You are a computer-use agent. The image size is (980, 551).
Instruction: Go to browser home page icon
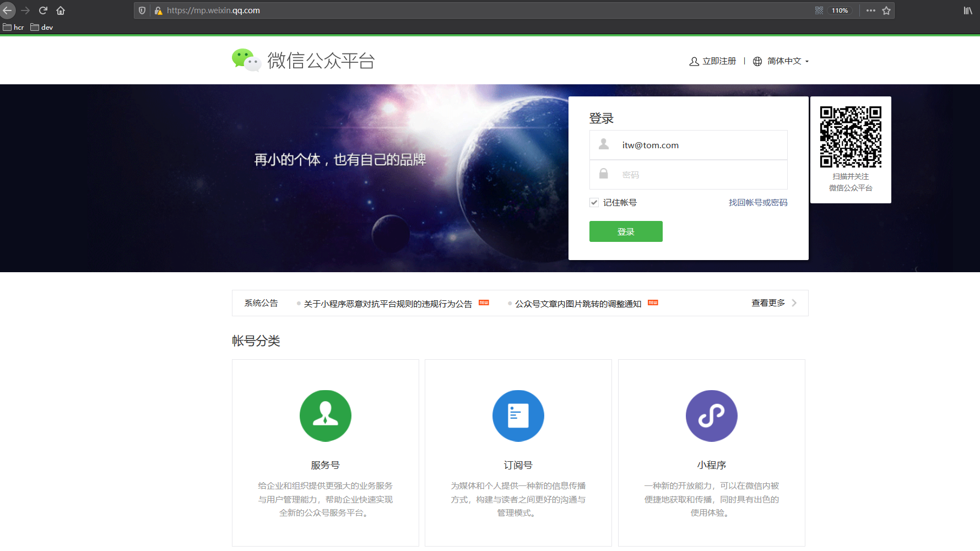[x=61, y=10]
